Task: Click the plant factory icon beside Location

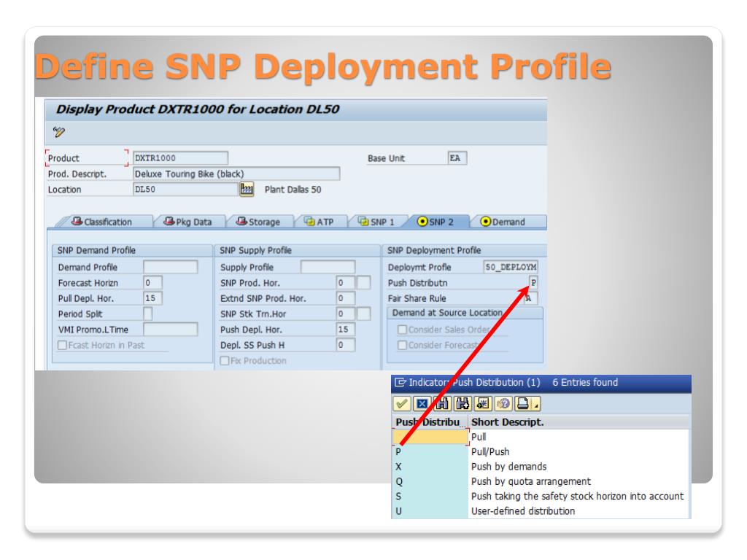Action: pos(247,189)
